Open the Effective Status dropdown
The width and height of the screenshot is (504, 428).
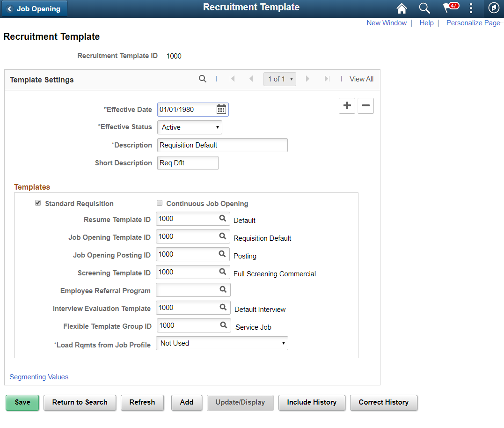point(190,127)
